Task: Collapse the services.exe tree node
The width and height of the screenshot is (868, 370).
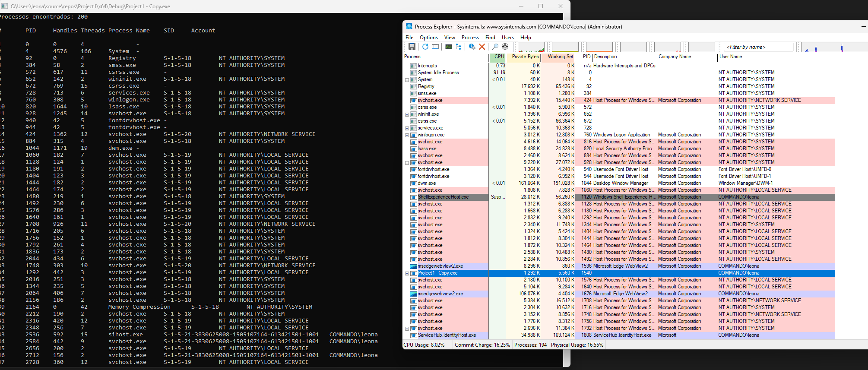Action: click(407, 128)
